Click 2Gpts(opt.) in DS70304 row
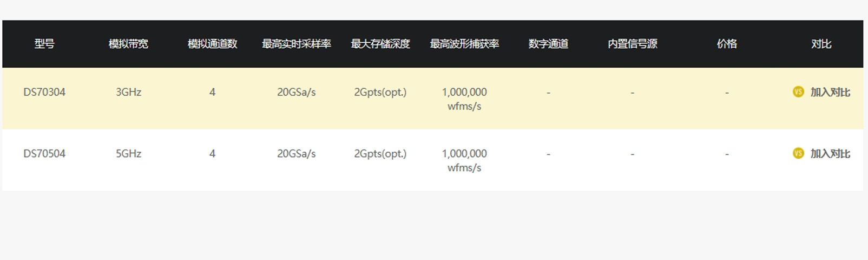Image resolution: width=868 pixels, height=260 pixels. point(380,92)
